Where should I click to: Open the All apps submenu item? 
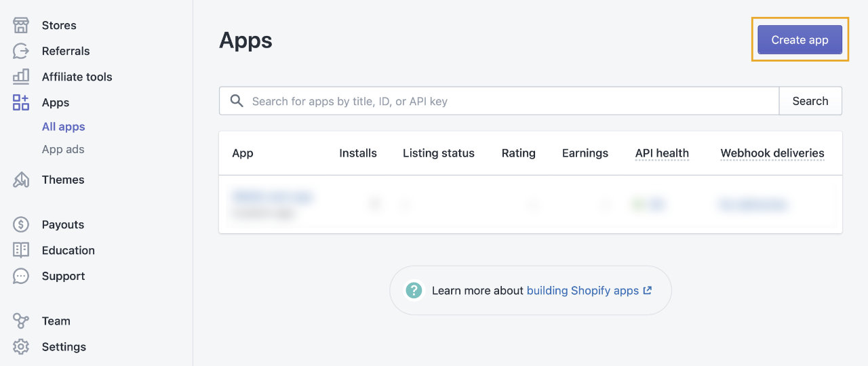[x=63, y=127]
